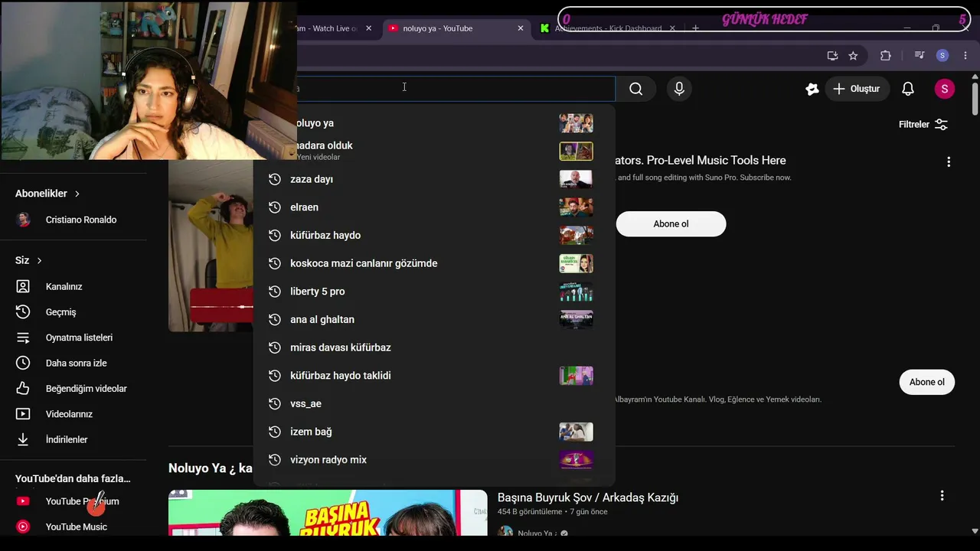Viewport: 980px width, 551px height.
Task: Click the history icon beside elraen
Action: (x=275, y=207)
